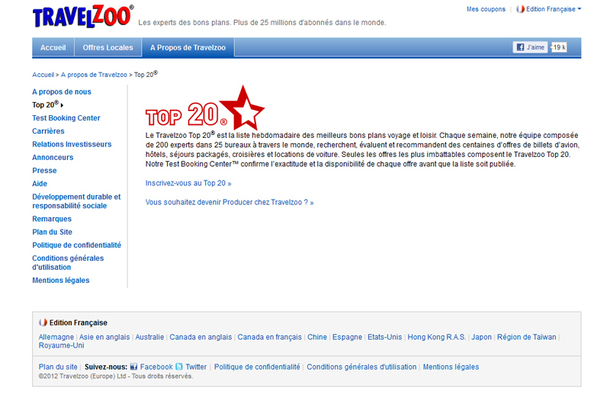The image size is (610, 407).
Task: Select the Hong Kong R.A.S. edition
Action: click(436, 337)
